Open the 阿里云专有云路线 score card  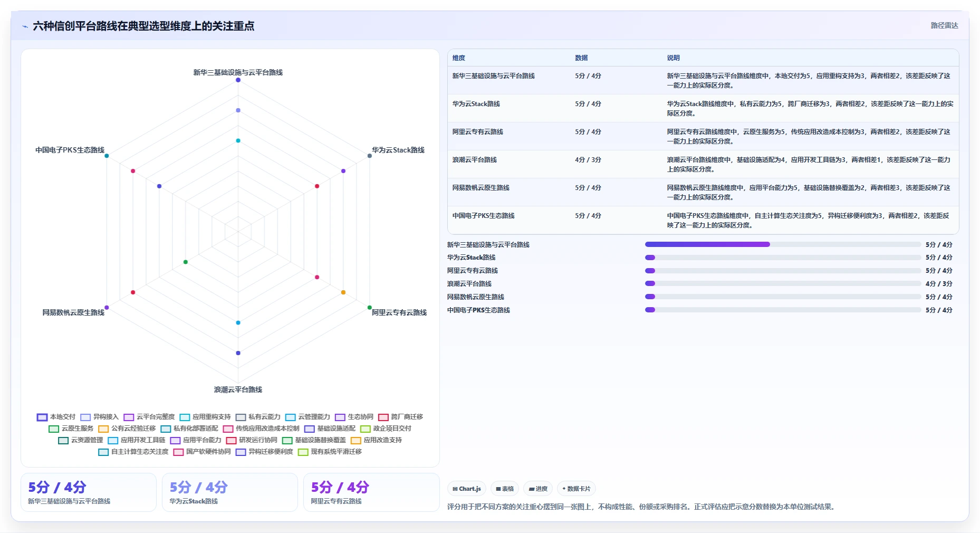371,492
